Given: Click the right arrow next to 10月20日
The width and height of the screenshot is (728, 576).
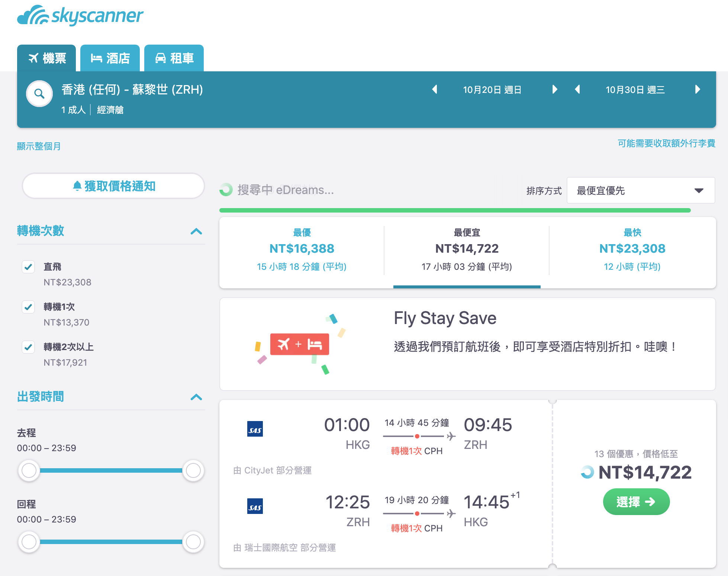Looking at the screenshot, I should 554,89.
